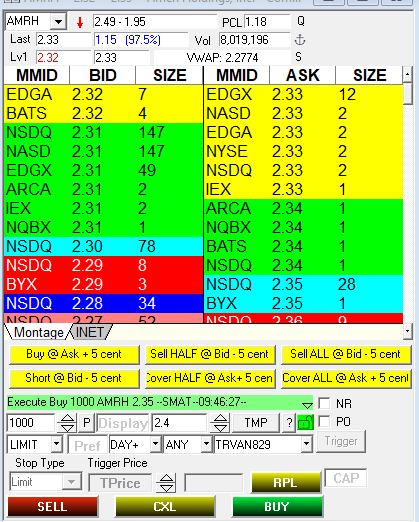Click the NYSE 2.33 ask row

(303, 151)
